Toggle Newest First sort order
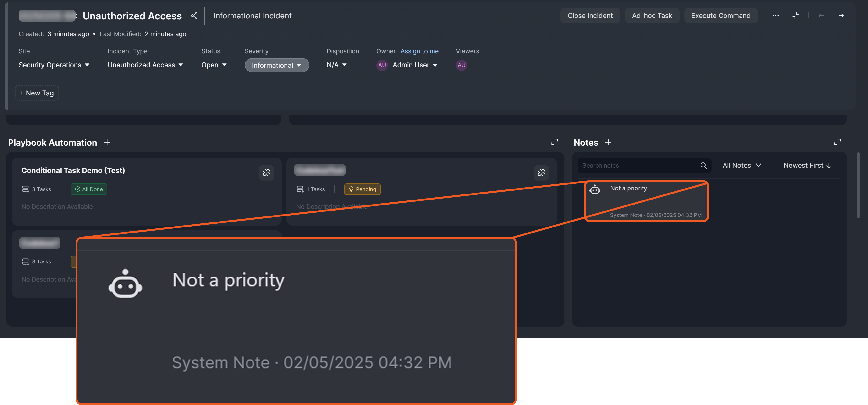This screenshot has width=868, height=405. point(807,166)
